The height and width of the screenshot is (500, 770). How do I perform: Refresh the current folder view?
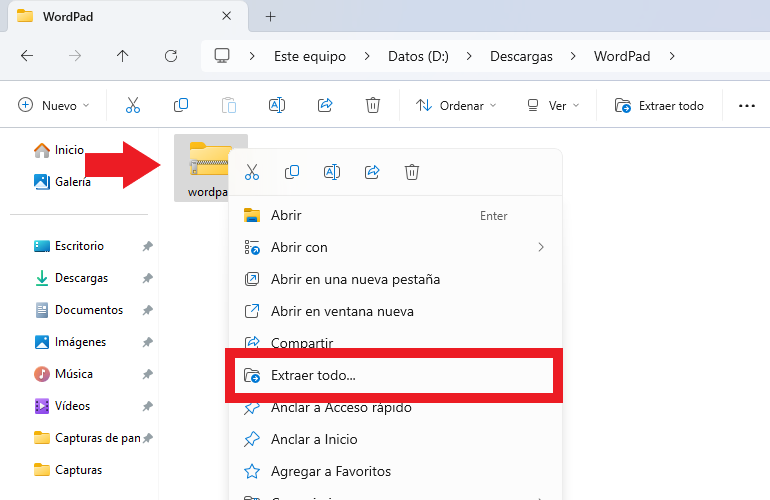170,56
